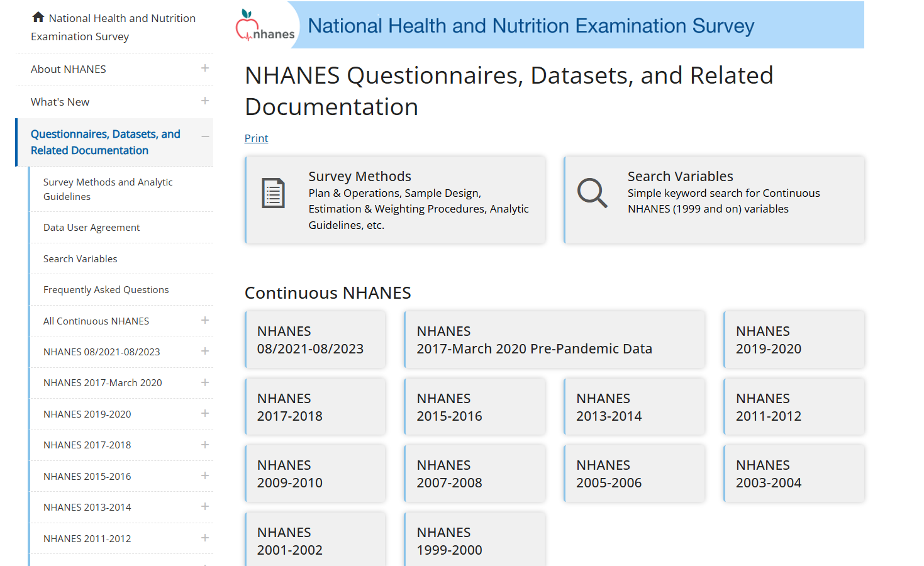This screenshot has width=924, height=566.
Task: Click the Survey Methods document icon
Action: click(x=273, y=193)
